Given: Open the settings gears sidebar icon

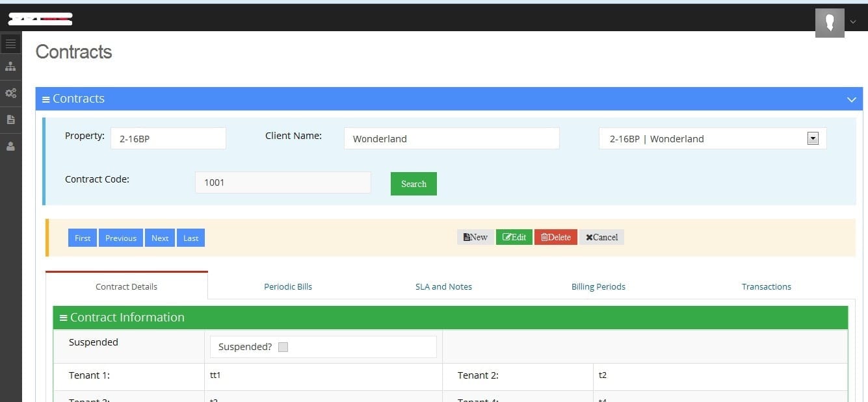Looking at the screenshot, I should point(10,94).
